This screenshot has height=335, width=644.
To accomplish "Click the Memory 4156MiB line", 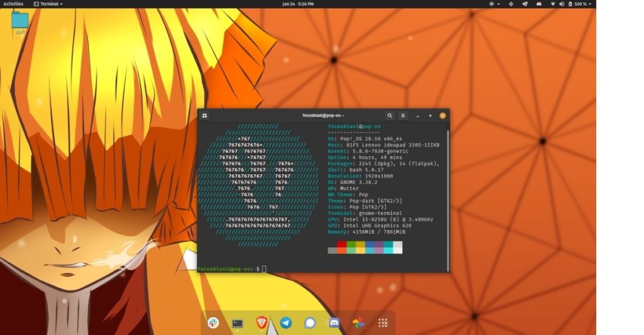I will (x=367, y=232).
